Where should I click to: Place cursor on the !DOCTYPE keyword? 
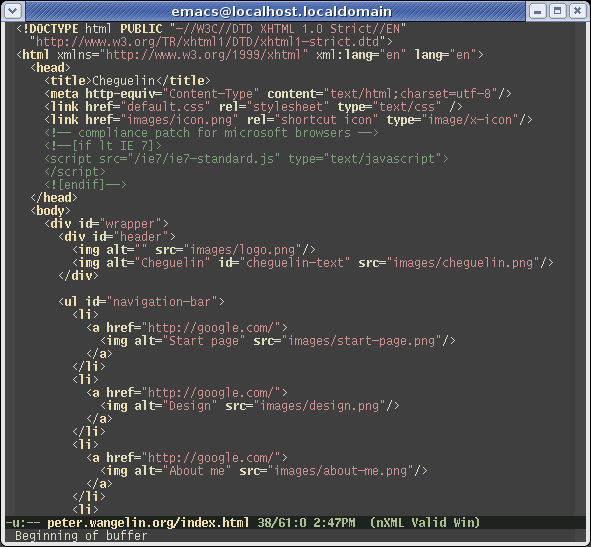(x=51, y=29)
